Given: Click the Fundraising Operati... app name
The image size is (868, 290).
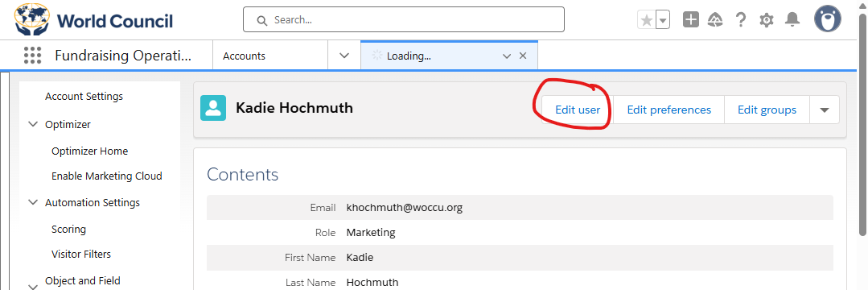Looking at the screenshot, I should (x=123, y=56).
